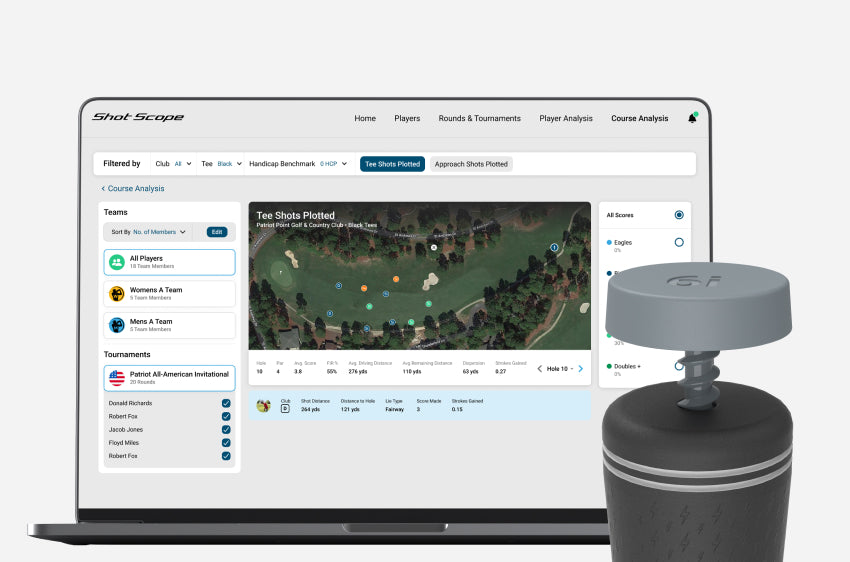Viewport: 850px width, 562px height.
Task: Click the Patriot All-American Invitational flag icon
Action: 117,378
